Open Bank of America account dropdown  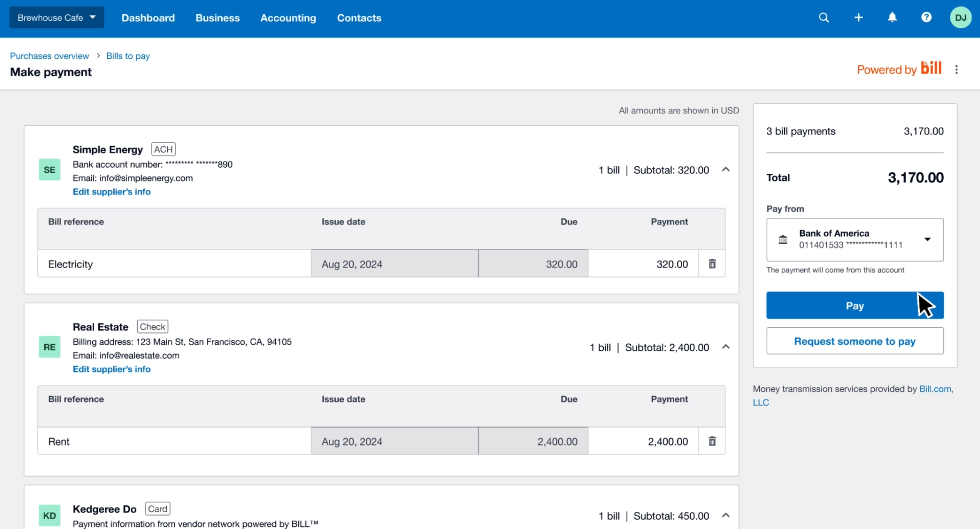pyautogui.click(x=854, y=240)
